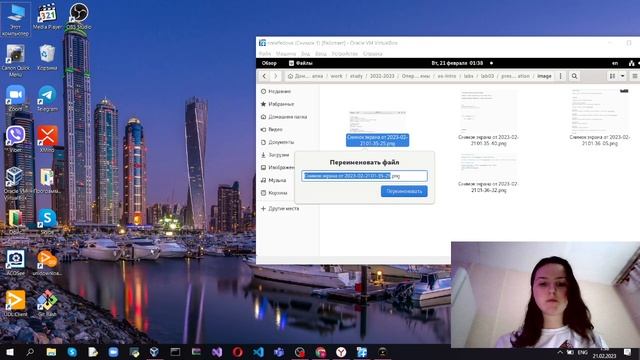The height and width of the screenshot is (360, 640).
Task: Click the 2022-2023 path breadcrumb
Action: click(382, 76)
